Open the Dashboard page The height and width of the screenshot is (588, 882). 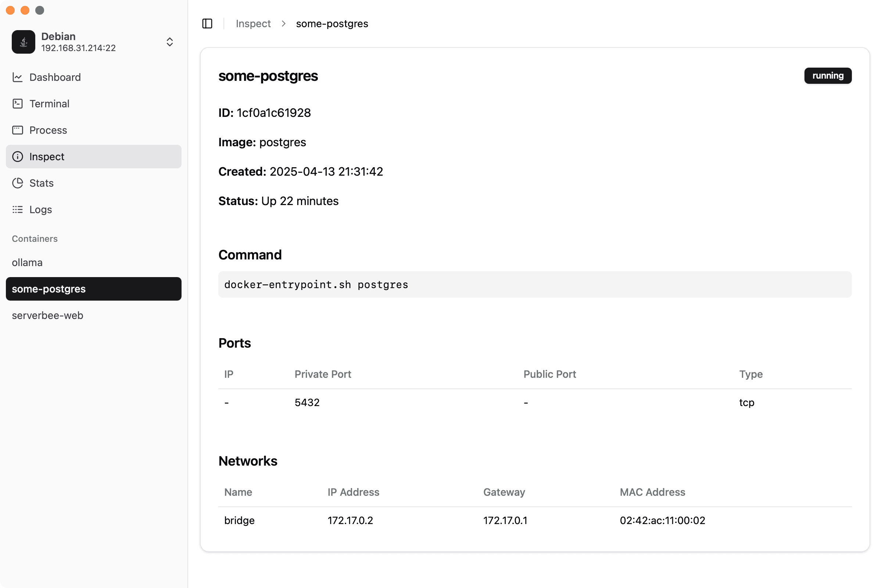[55, 77]
